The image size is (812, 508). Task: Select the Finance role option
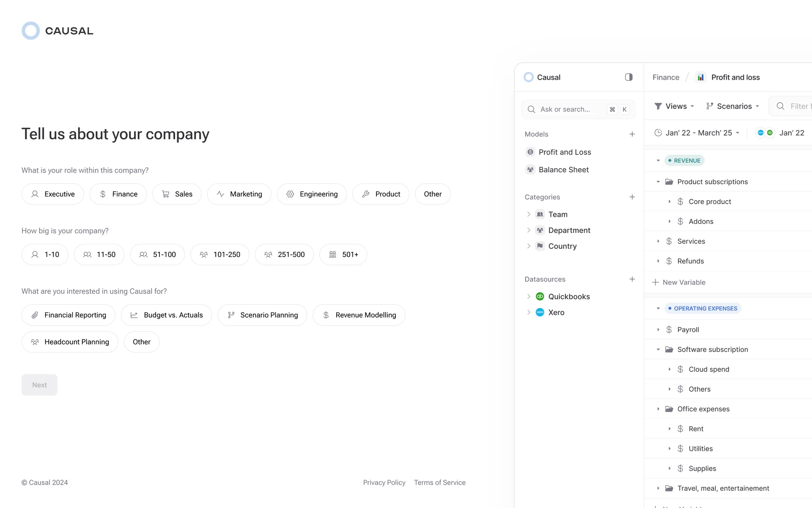[118, 194]
